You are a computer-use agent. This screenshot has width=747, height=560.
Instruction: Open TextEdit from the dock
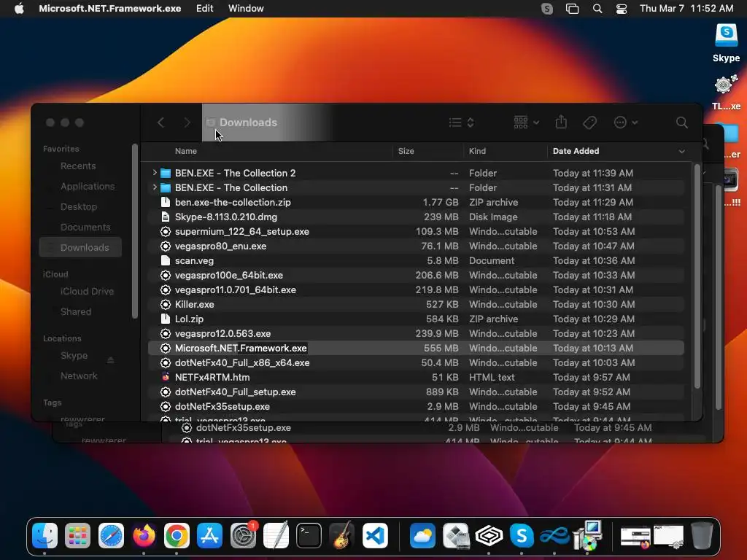coord(276,536)
